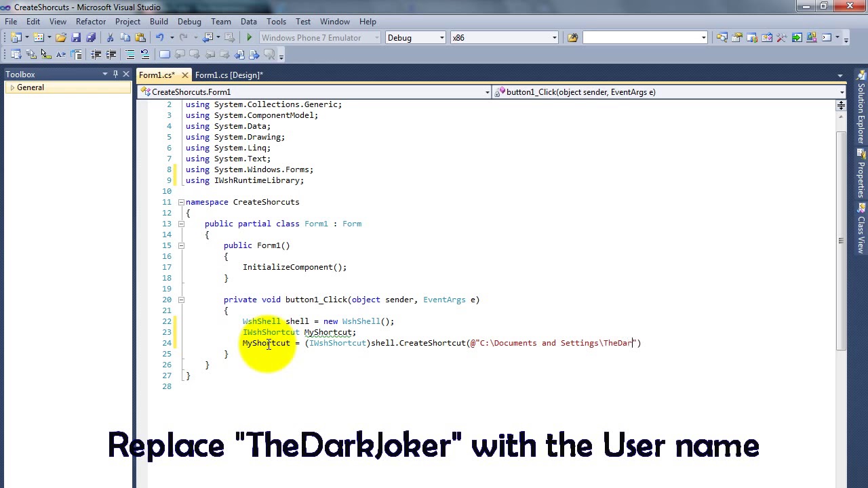This screenshot has height=488, width=868.
Task: Close the Form1.cs* tab
Action: tap(184, 75)
